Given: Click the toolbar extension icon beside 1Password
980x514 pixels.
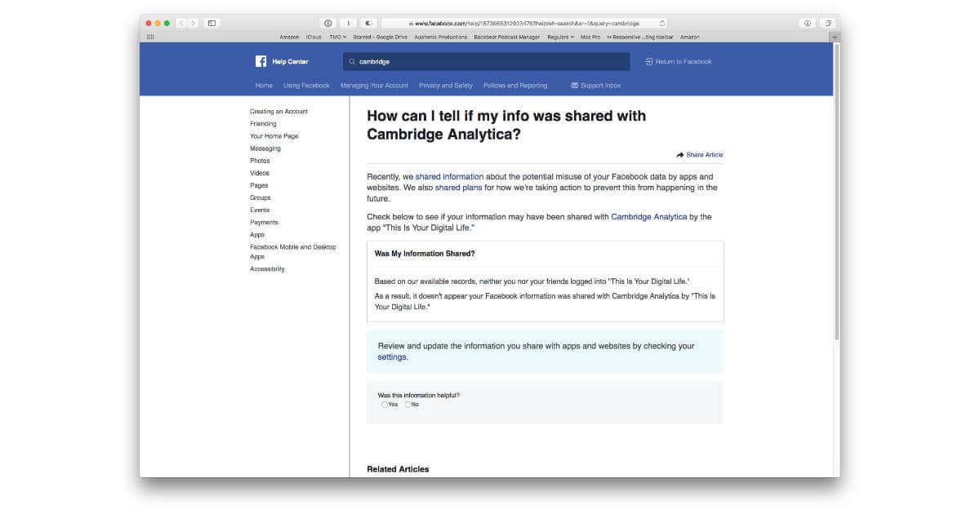Looking at the screenshot, I should (x=349, y=23).
